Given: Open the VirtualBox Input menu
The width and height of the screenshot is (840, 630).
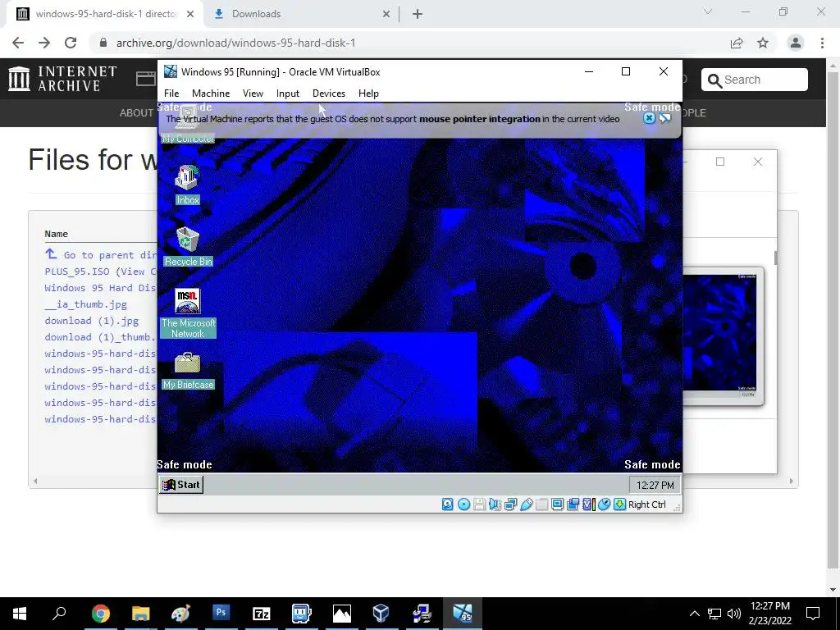Looking at the screenshot, I should 288,94.
